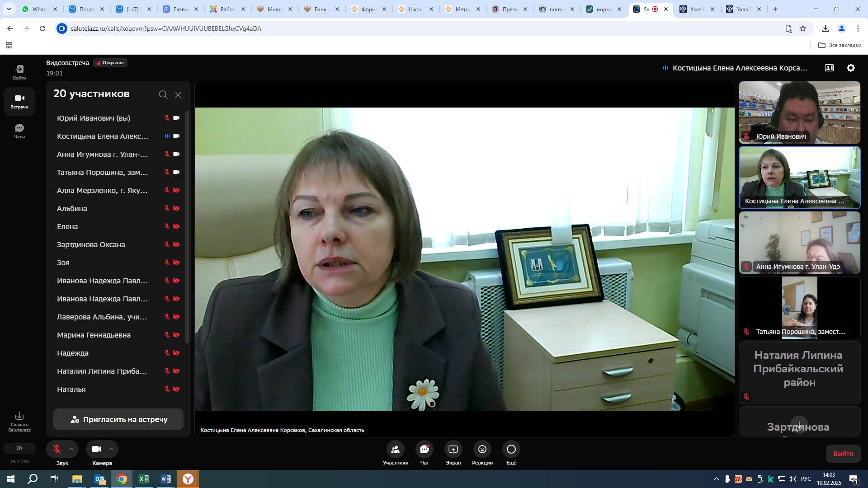Close the participants list panel
The height and width of the screenshot is (488, 868).
click(178, 94)
